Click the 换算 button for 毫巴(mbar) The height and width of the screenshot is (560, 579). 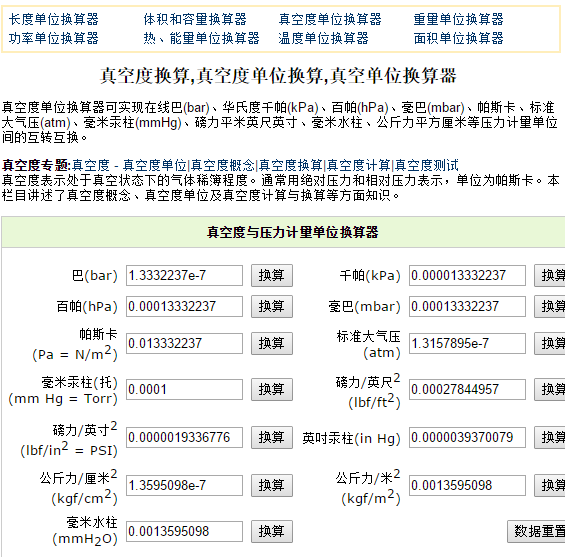(550, 306)
